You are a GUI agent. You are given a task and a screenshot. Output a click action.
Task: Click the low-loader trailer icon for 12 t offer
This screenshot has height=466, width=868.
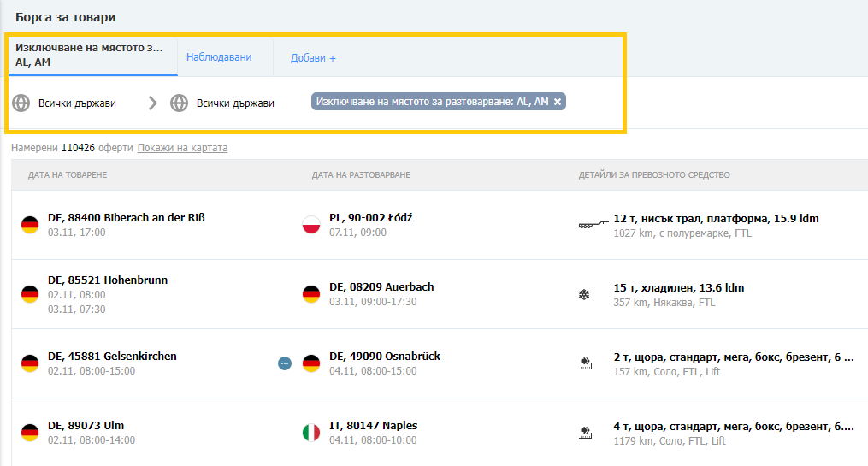pos(593,225)
